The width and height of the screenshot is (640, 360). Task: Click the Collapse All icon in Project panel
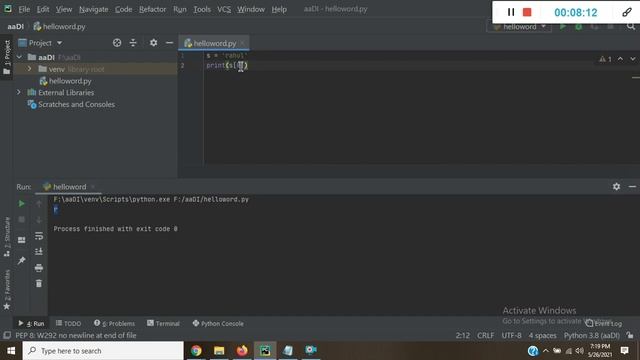click(x=133, y=43)
